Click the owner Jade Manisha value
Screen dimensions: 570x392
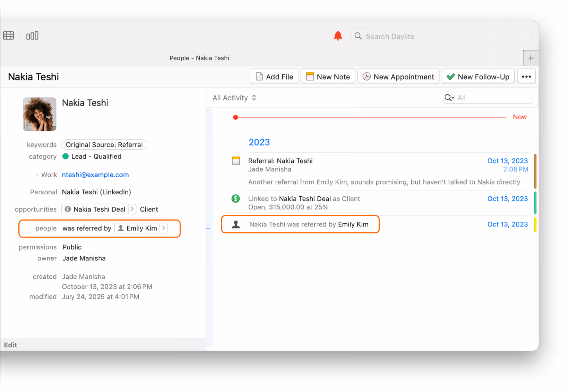84,258
